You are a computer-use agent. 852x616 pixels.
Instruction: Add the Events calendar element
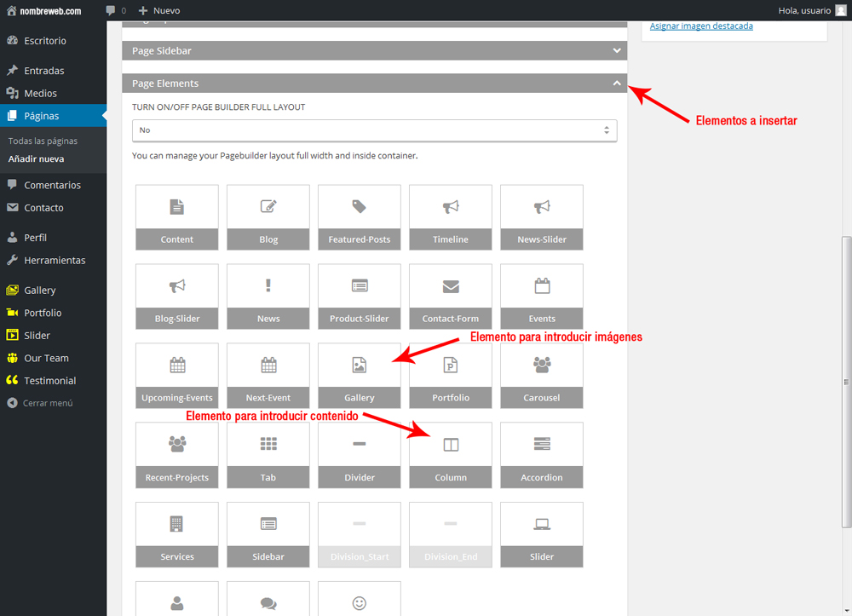(x=541, y=296)
